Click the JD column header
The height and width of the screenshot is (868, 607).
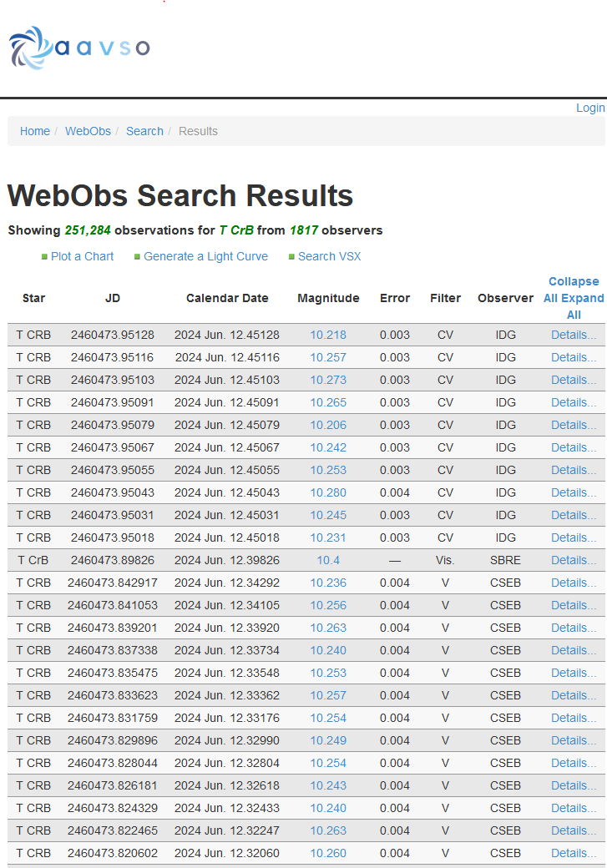coord(113,299)
